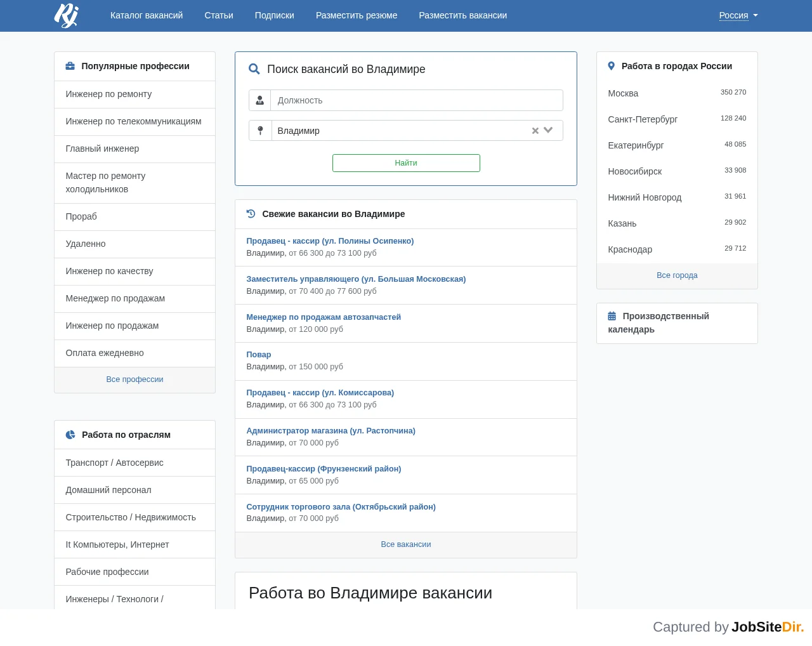Focus the Должность input field
This screenshot has width=812, height=646.
coord(417,100)
